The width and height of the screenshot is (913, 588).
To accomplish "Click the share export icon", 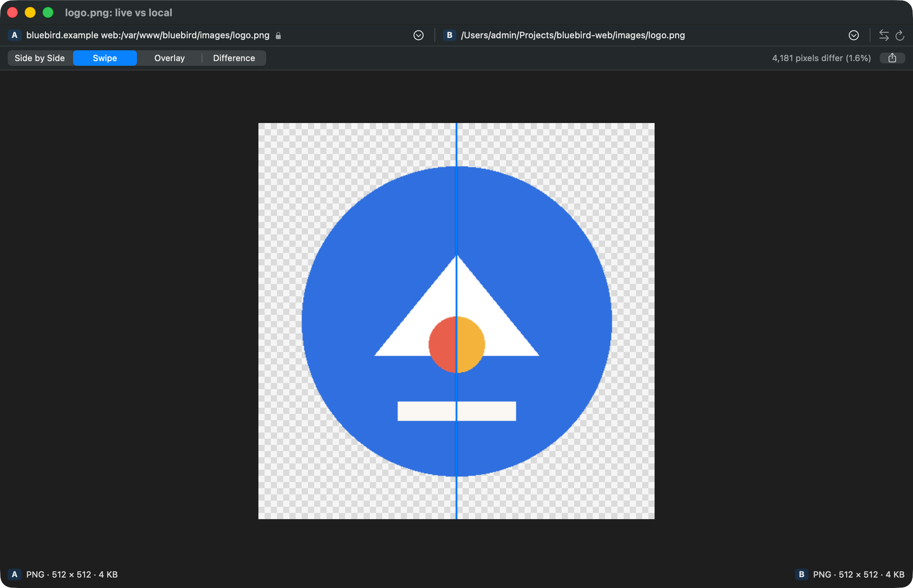I will (892, 58).
